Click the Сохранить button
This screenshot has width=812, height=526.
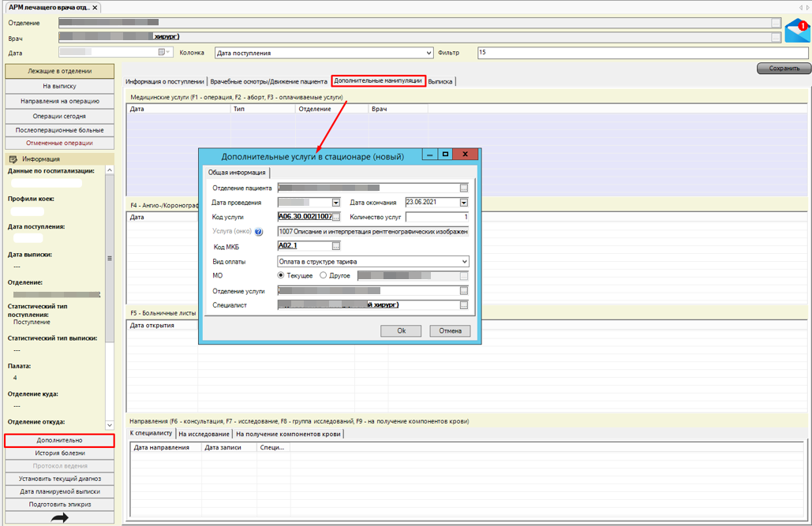click(784, 69)
